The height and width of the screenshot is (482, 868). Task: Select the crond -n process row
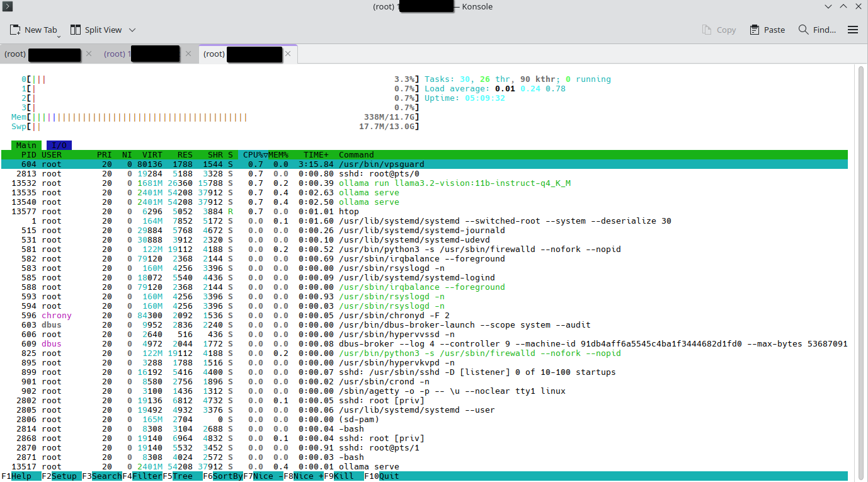(425, 382)
